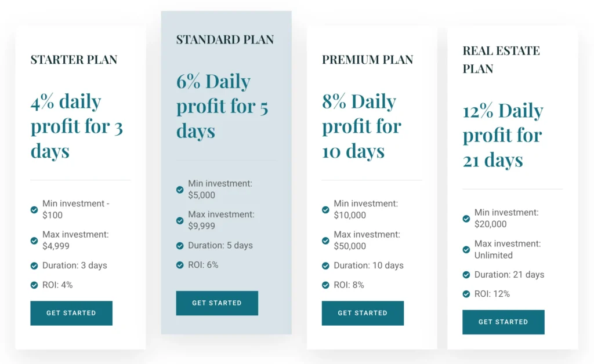Image resolution: width=594 pixels, height=364 pixels.
Task: Click the "6% Daily profit for 5 days" headline
Action: tap(222, 106)
